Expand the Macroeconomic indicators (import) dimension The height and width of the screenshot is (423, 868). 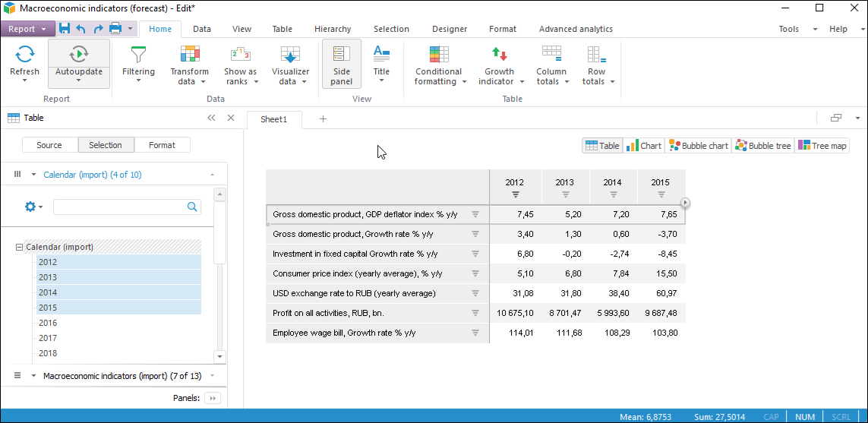[x=33, y=376]
